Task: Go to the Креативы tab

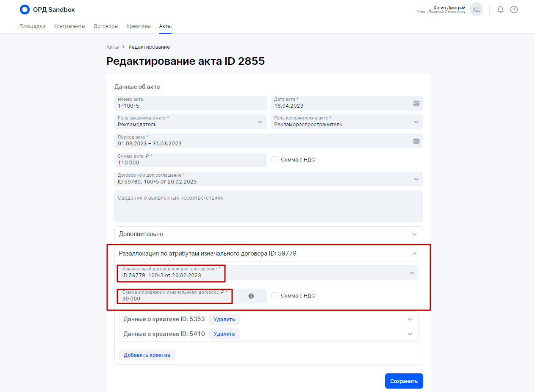Action: coord(139,26)
